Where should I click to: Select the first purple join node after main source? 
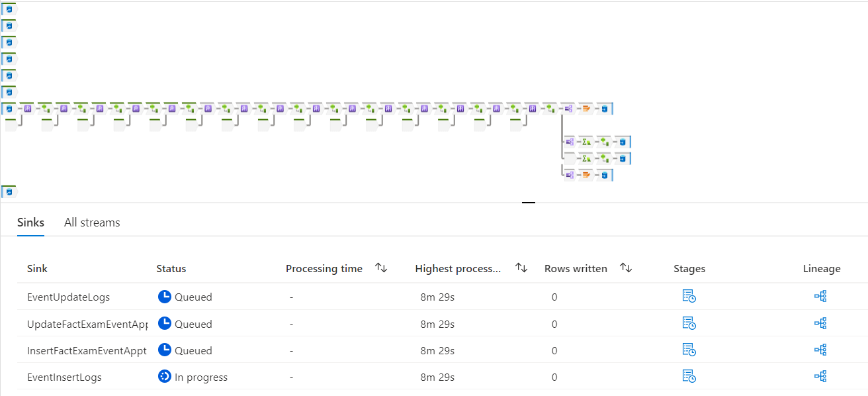28,109
